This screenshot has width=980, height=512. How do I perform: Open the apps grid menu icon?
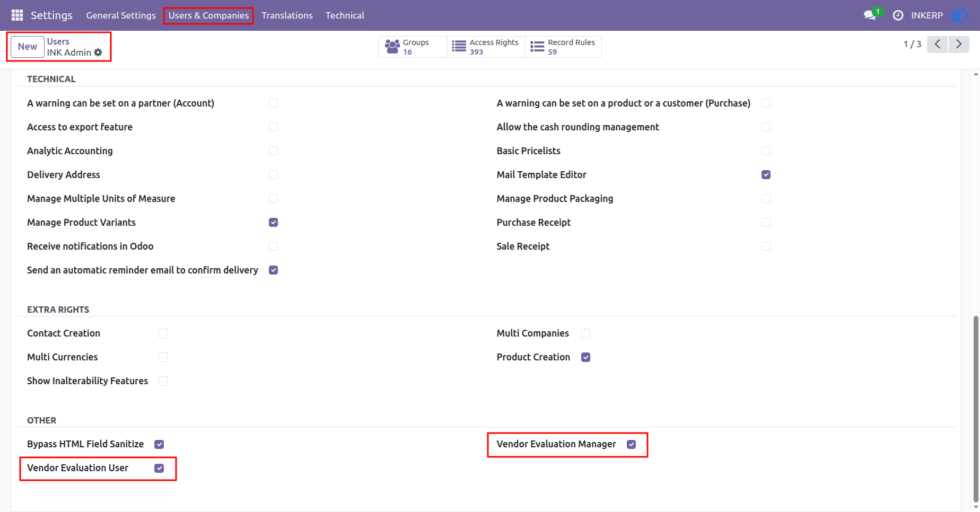pos(17,15)
